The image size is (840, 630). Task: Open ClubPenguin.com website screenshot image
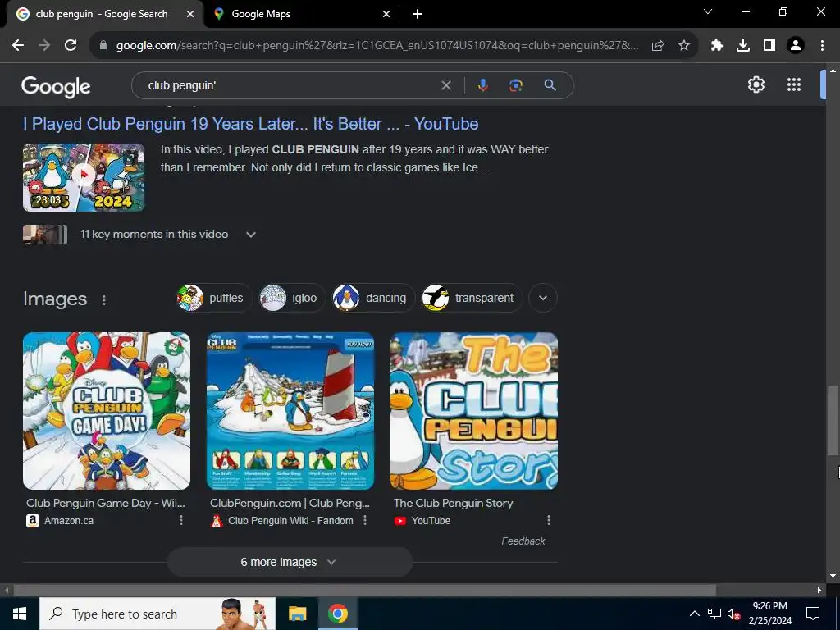[290, 411]
